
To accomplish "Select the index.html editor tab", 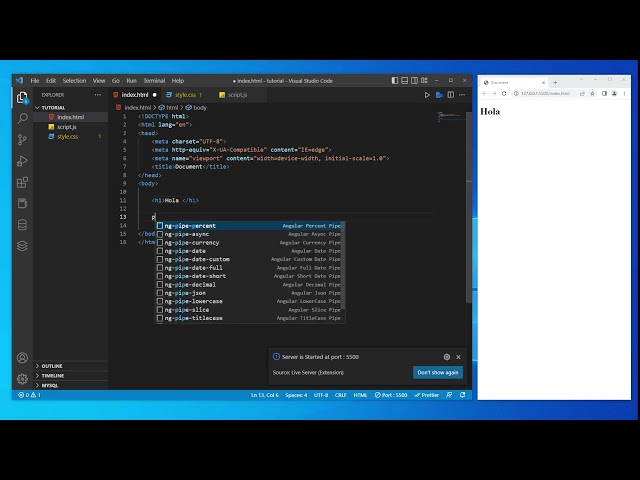I will (x=135, y=95).
